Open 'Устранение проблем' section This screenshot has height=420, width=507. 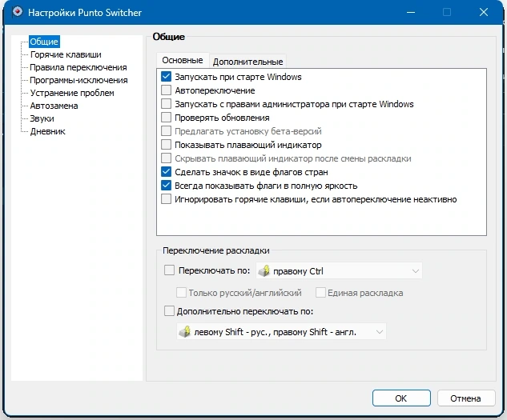pyautogui.click(x=72, y=93)
